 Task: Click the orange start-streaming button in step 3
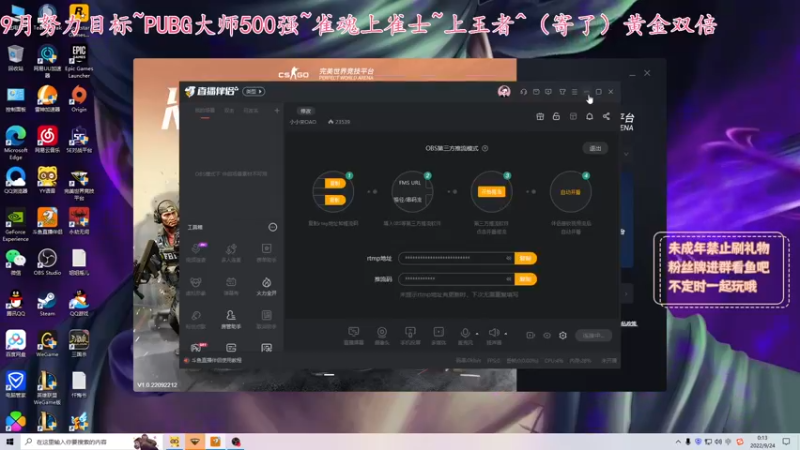(x=491, y=192)
